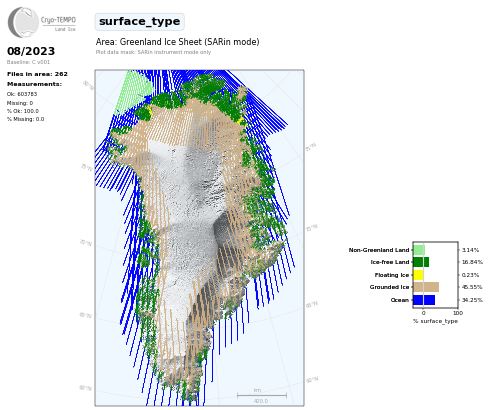Viewport: 492px width, 410px height.
Task: Click the surface_type title badge
Action: click(139, 22)
